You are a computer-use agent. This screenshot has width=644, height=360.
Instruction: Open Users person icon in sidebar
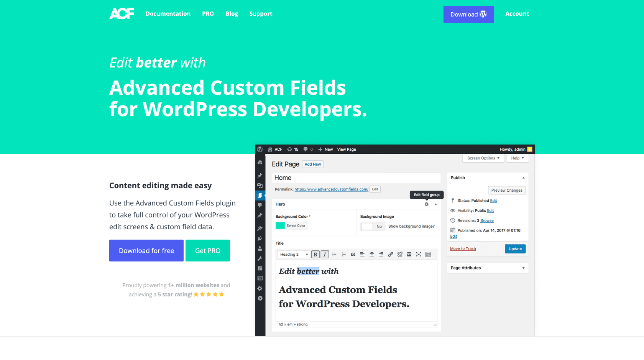pyautogui.click(x=260, y=248)
